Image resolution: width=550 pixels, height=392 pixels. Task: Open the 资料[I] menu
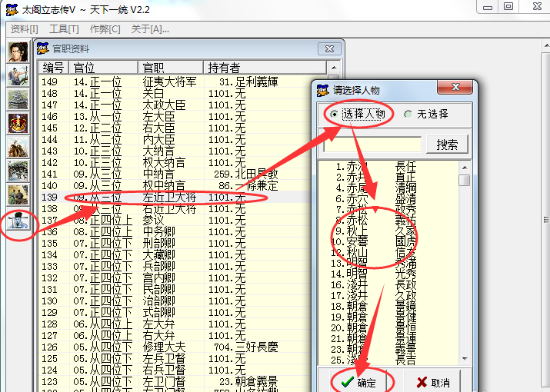point(24,29)
